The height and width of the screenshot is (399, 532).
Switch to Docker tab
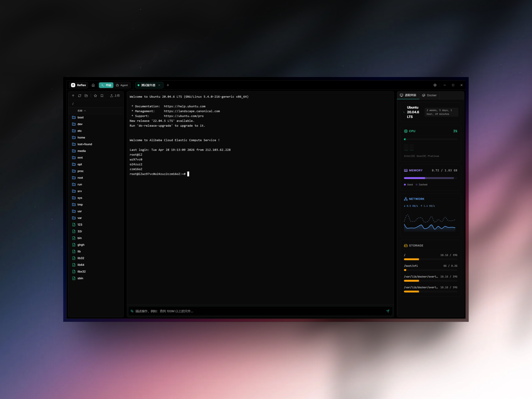(x=429, y=95)
